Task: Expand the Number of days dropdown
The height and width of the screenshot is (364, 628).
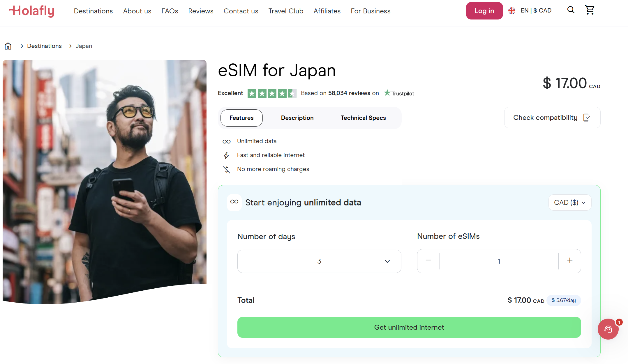Action: pos(319,261)
